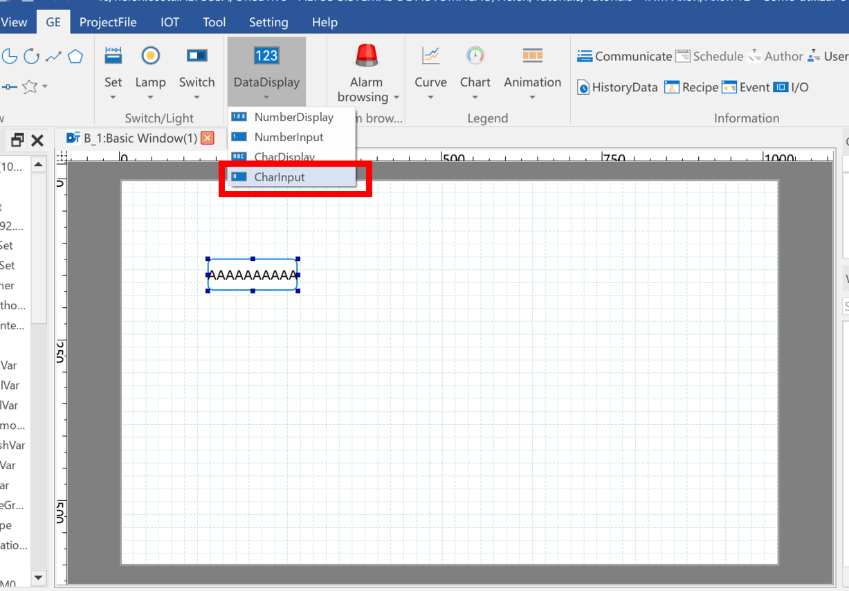
Task: Click the left panel scroll down arrow
Action: (38, 577)
